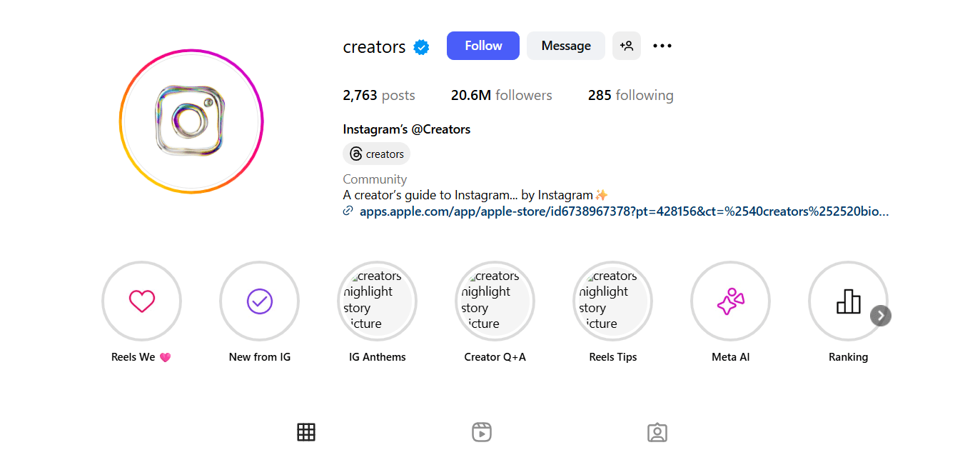This screenshot has height=450, width=980.
Task: Select the Reels tab icon
Action: (482, 431)
